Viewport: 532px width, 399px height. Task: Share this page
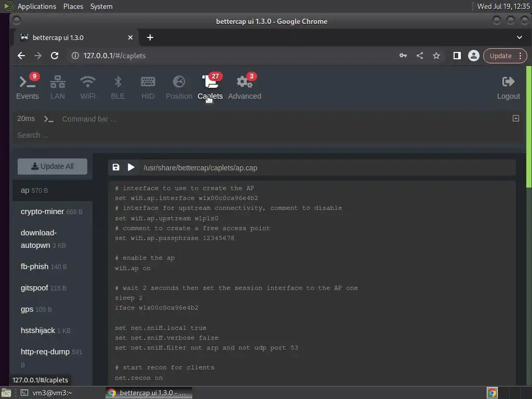pyautogui.click(x=420, y=56)
